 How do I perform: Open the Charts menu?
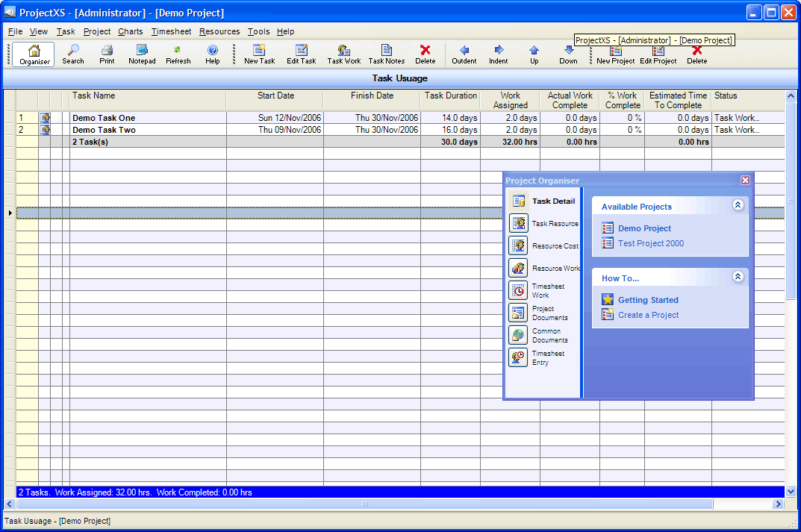[130, 31]
